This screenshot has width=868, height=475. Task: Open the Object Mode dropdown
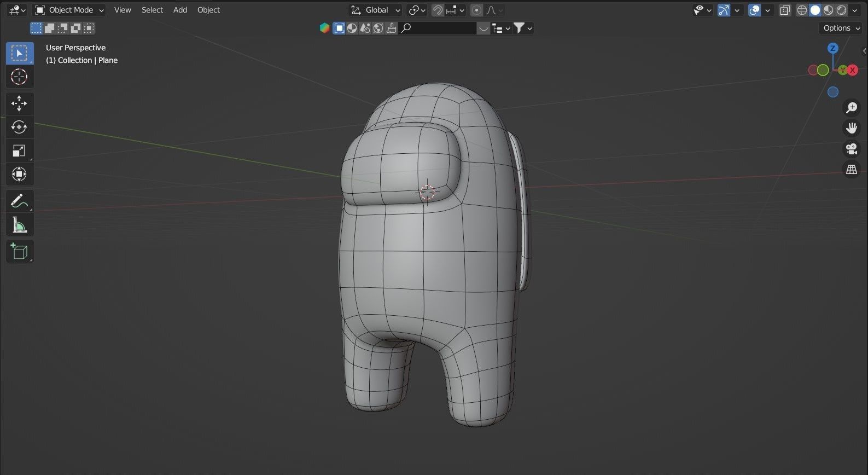tap(69, 10)
